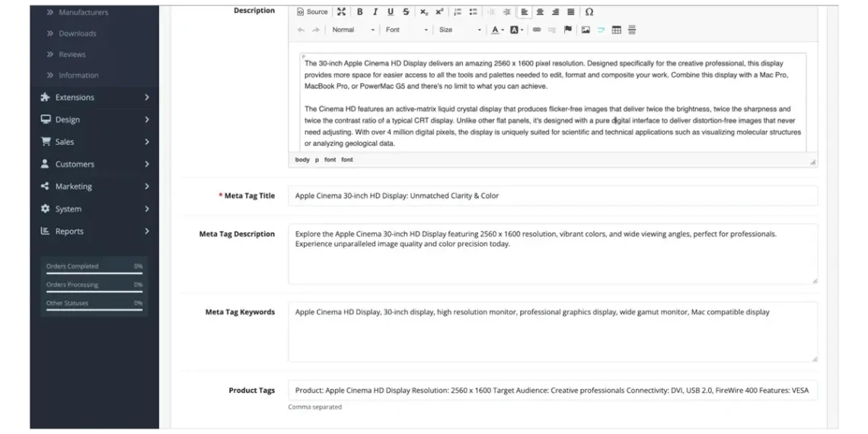Open the Font dropdown
The height and width of the screenshot is (434, 868).
pyautogui.click(x=406, y=30)
